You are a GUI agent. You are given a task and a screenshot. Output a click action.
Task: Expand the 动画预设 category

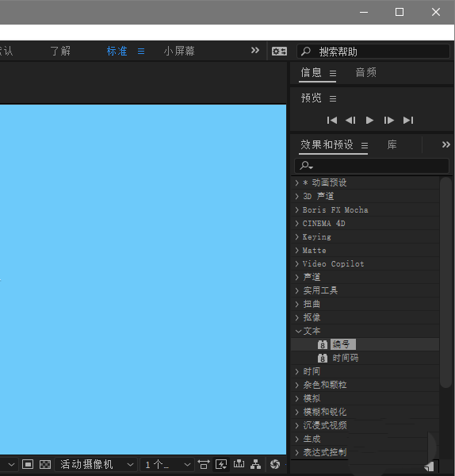(297, 182)
